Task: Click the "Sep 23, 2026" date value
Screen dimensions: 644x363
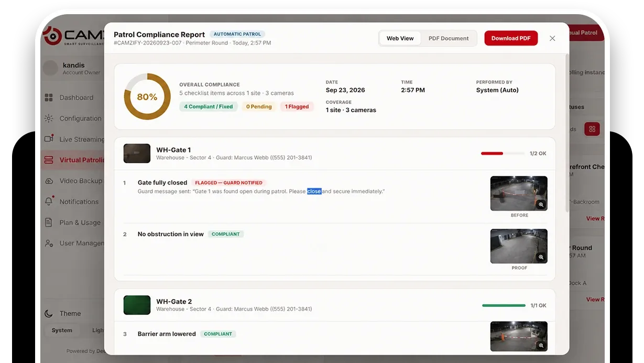Action: (x=345, y=90)
